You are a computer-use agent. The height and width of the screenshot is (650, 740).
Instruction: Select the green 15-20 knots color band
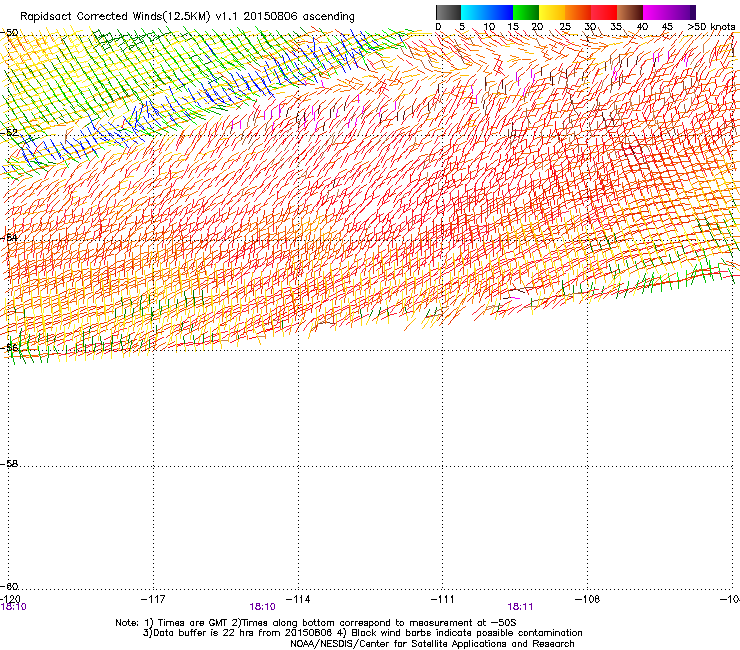pos(526,12)
